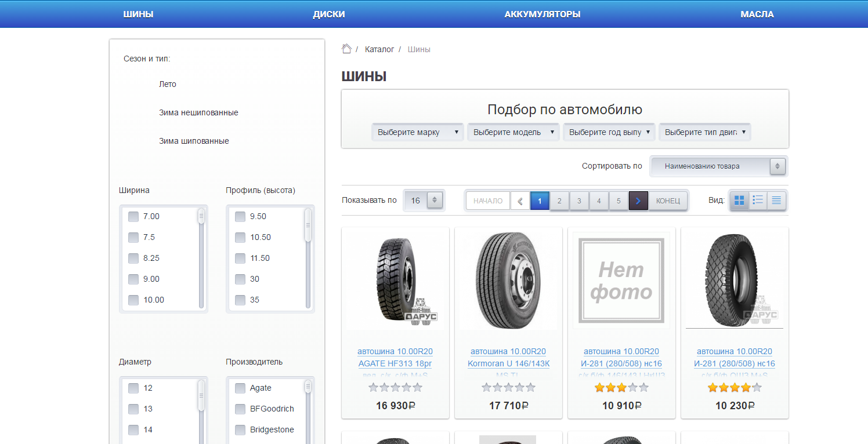This screenshot has height=444, width=868.
Task: Check profile height 11.50
Action: (x=240, y=258)
